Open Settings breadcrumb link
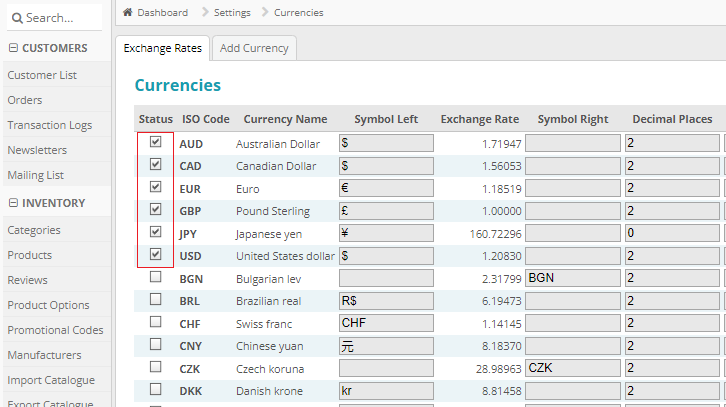The image size is (726, 407). tap(232, 13)
